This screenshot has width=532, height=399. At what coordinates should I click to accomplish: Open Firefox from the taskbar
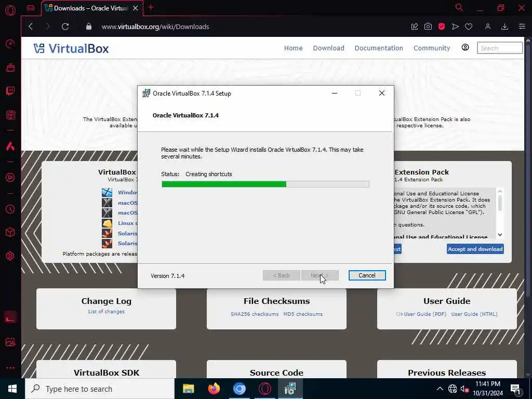214,389
